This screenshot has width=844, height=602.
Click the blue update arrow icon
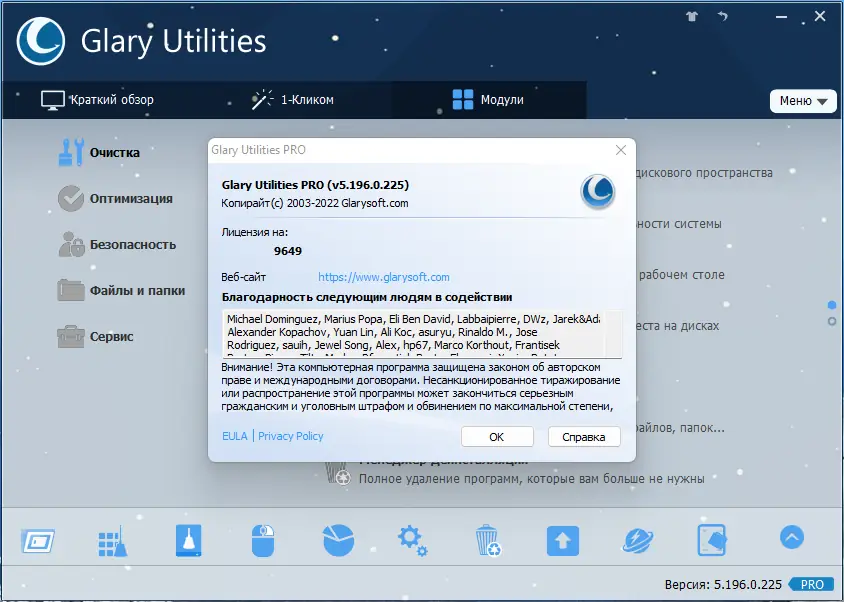562,538
